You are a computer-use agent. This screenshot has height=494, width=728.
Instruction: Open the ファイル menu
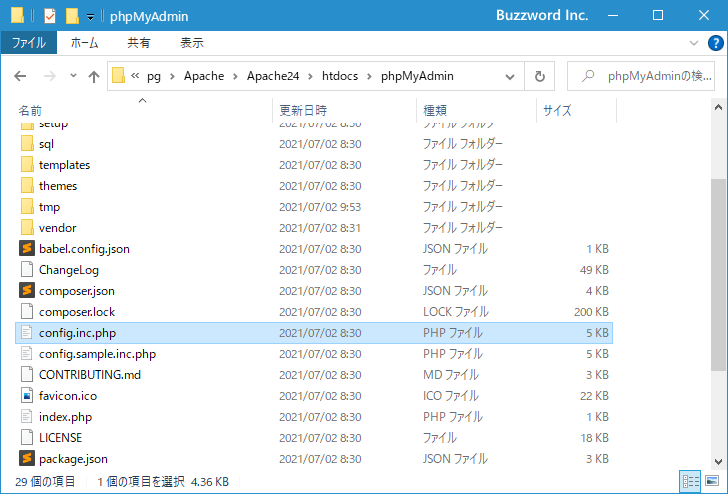(29, 43)
